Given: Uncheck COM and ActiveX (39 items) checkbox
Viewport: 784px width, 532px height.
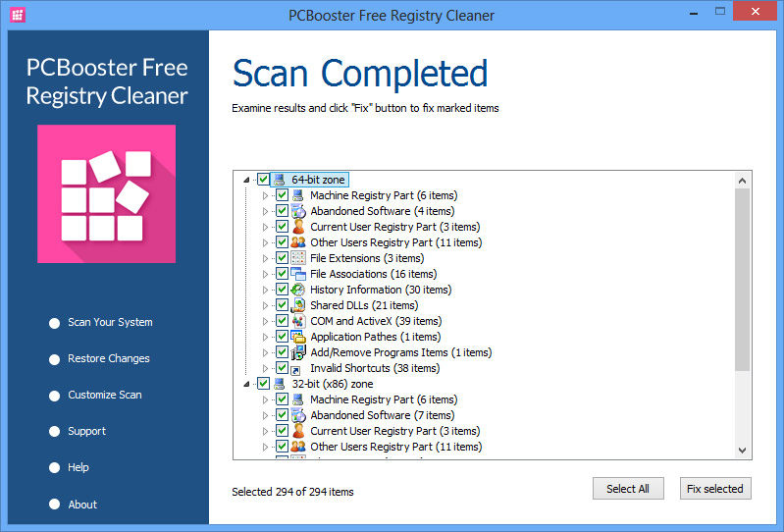Looking at the screenshot, I should [282, 321].
